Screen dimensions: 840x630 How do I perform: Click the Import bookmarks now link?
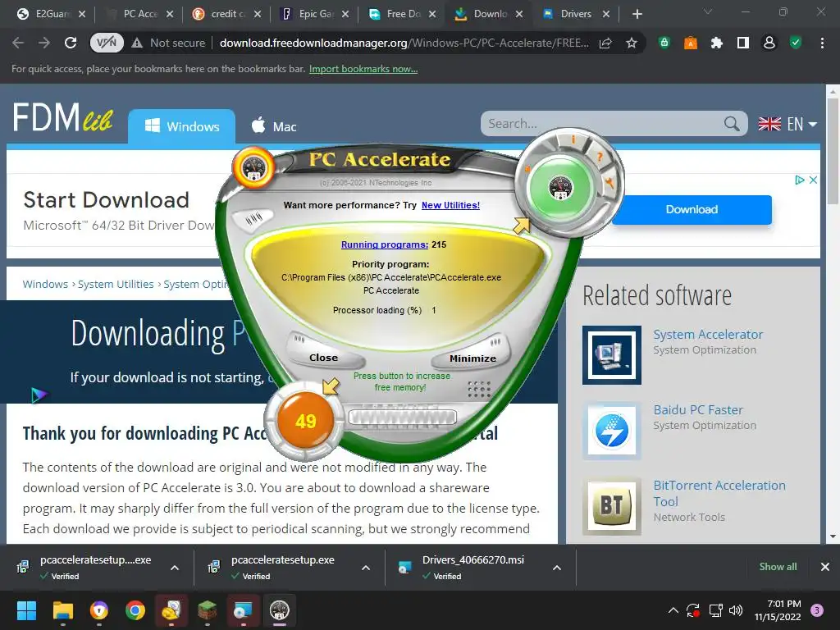click(363, 69)
